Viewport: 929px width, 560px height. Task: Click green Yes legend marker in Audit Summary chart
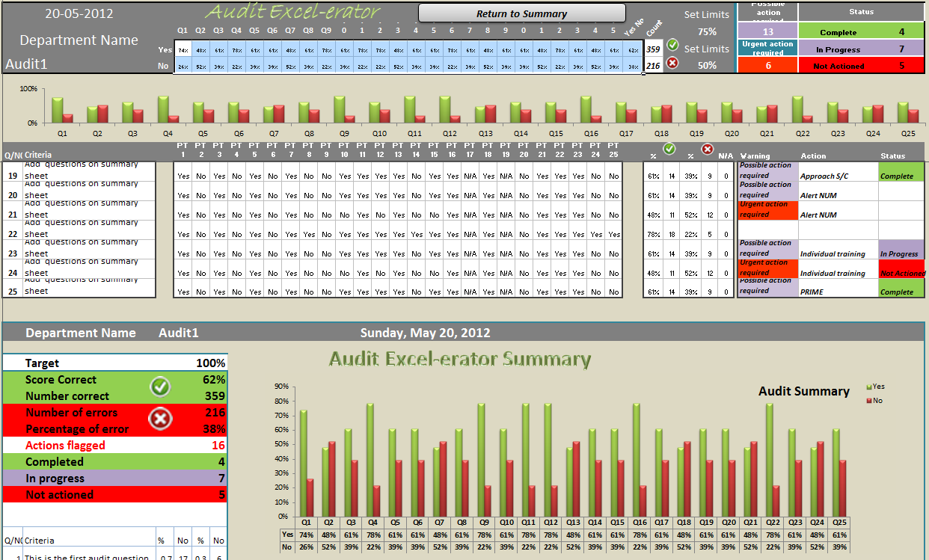(868, 387)
